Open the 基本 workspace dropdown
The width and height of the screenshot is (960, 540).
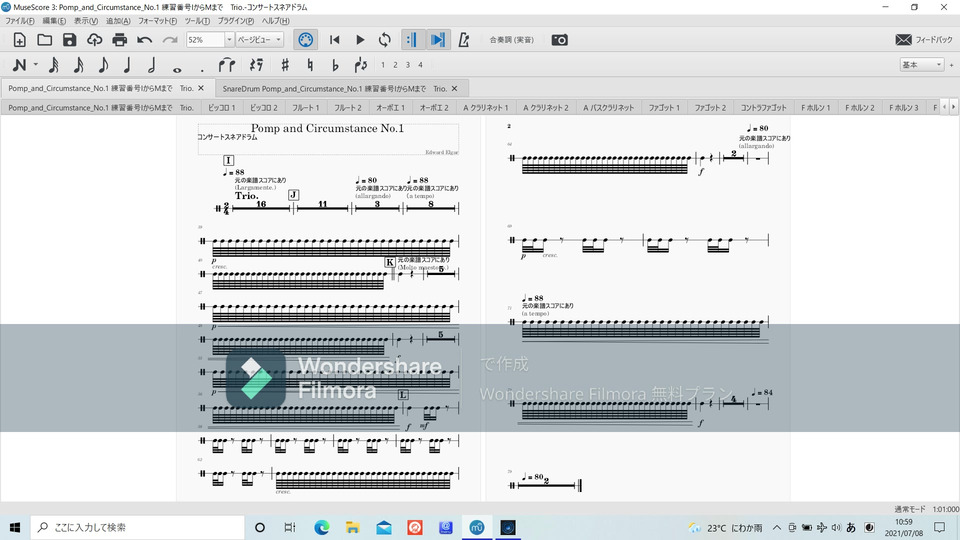click(x=921, y=65)
